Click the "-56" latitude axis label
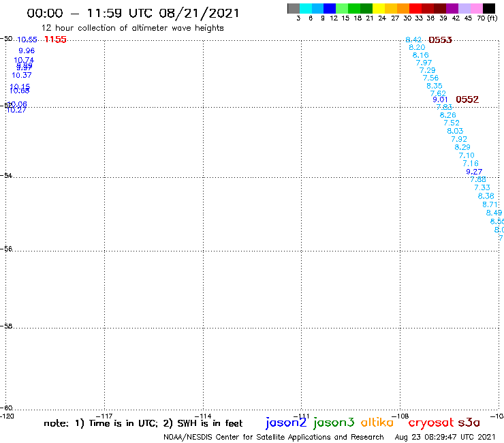504x443 pixels. coord(6,249)
